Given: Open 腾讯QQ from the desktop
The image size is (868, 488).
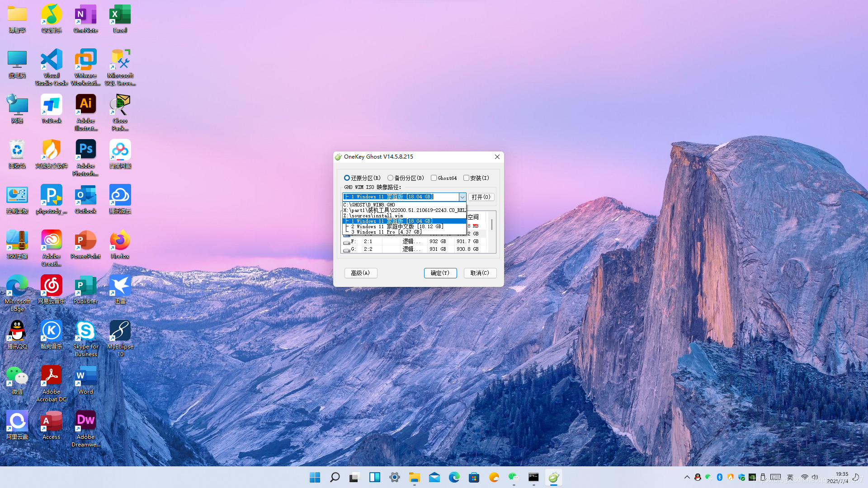Looking at the screenshot, I should tap(17, 330).
